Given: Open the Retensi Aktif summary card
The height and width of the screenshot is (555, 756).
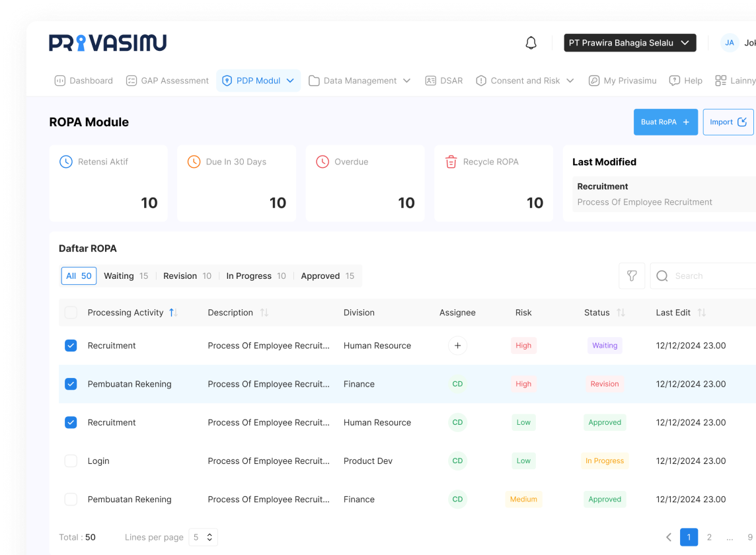Looking at the screenshot, I should pyautogui.click(x=108, y=183).
